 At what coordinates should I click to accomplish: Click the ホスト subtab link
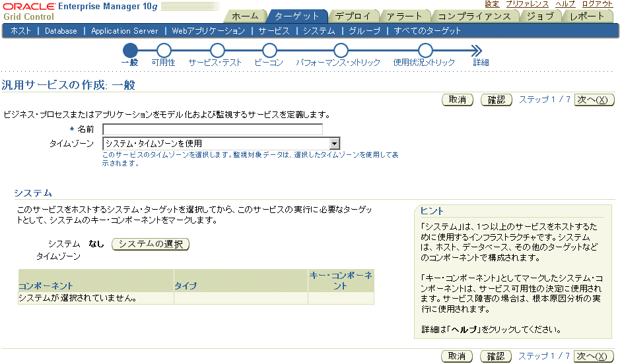tap(20, 31)
